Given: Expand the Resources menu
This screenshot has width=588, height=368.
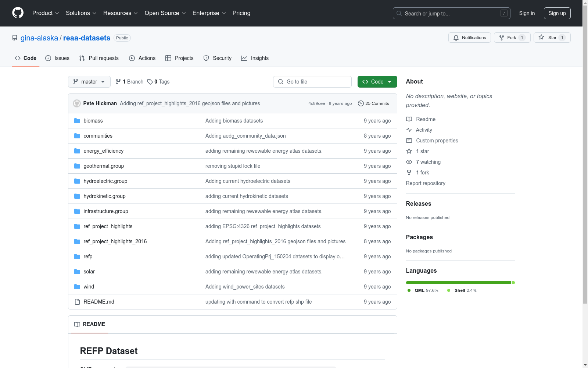Looking at the screenshot, I should (x=121, y=13).
